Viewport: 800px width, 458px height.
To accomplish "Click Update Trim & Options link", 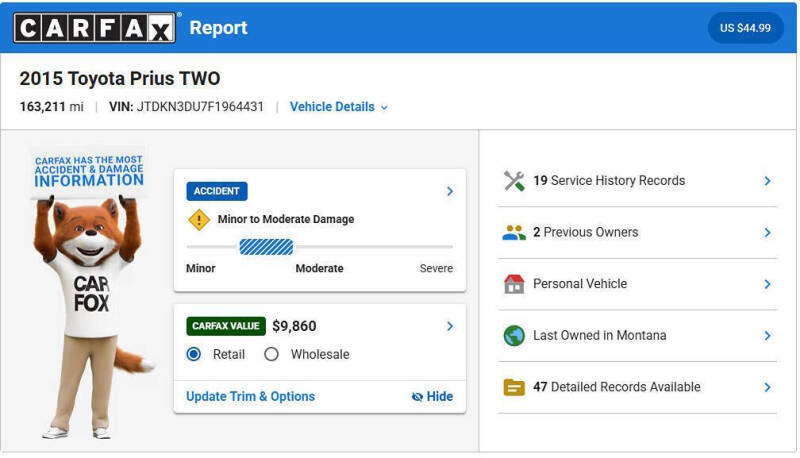I will tap(250, 396).
